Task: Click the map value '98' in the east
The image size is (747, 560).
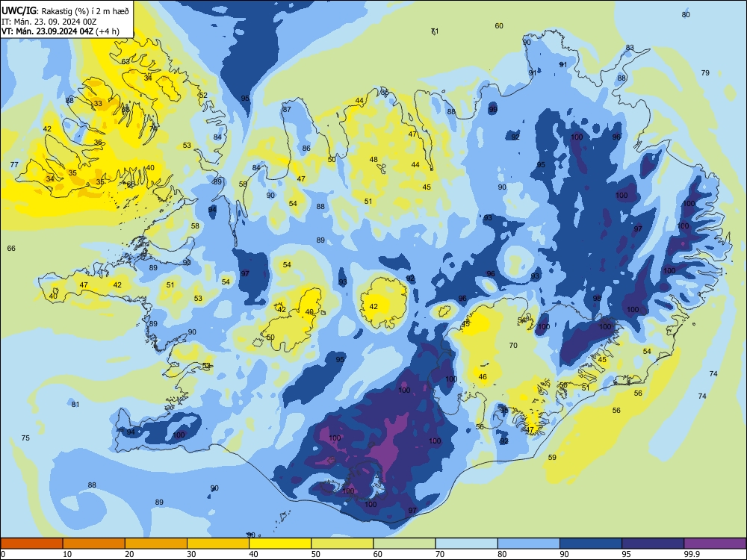Action: pyautogui.click(x=597, y=298)
